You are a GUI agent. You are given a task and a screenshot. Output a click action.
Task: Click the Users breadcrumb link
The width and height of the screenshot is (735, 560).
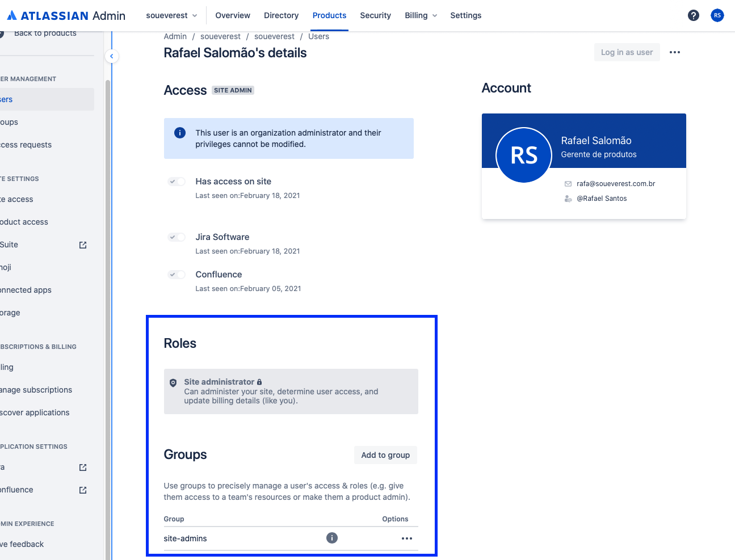(x=318, y=36)
